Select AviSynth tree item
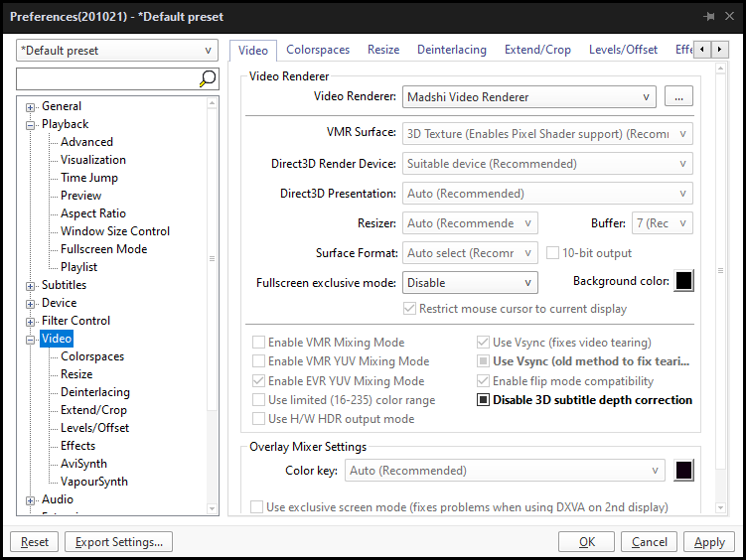The image size is (746, 560). click(x=83, y=464)
